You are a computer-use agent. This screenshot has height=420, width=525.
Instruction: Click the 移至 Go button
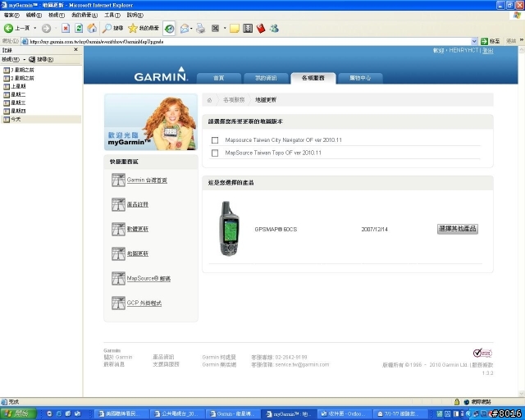coord(491,41)
